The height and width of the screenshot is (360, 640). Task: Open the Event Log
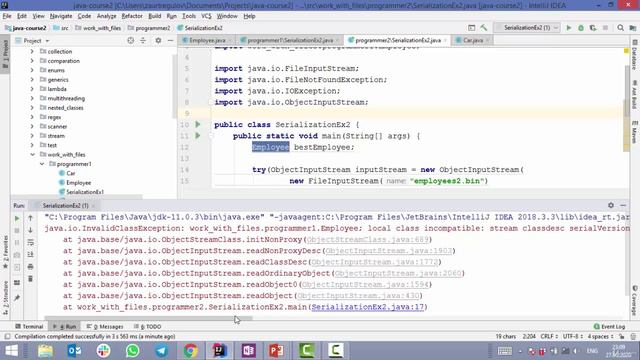[x=609, y=327]
